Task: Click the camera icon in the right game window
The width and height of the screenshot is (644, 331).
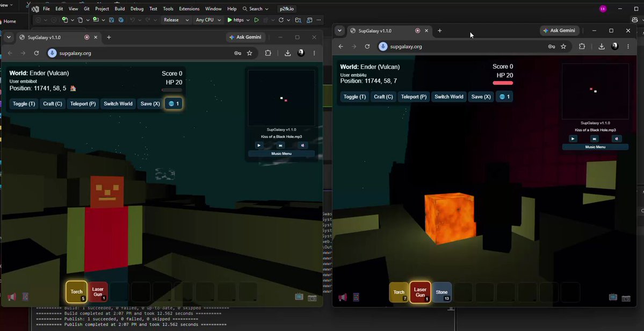Action: pos(626,298)
